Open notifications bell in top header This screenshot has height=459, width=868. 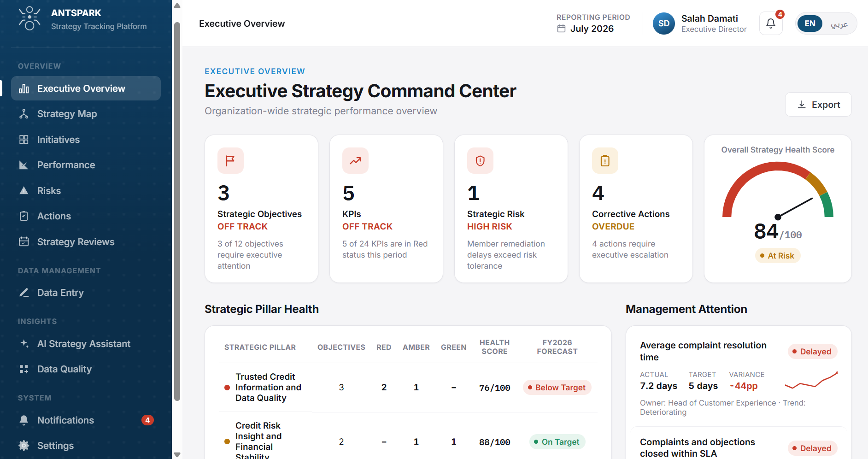[771, 24]
